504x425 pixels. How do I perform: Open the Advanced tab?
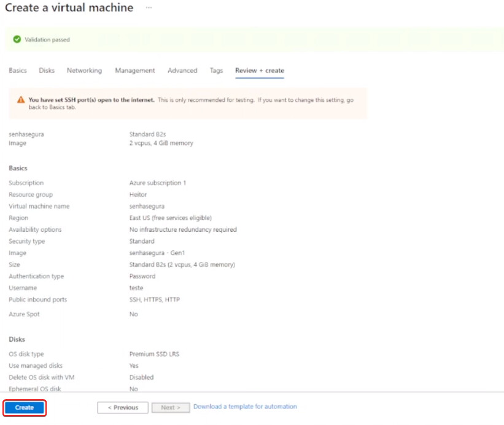(x=182, y=71)
